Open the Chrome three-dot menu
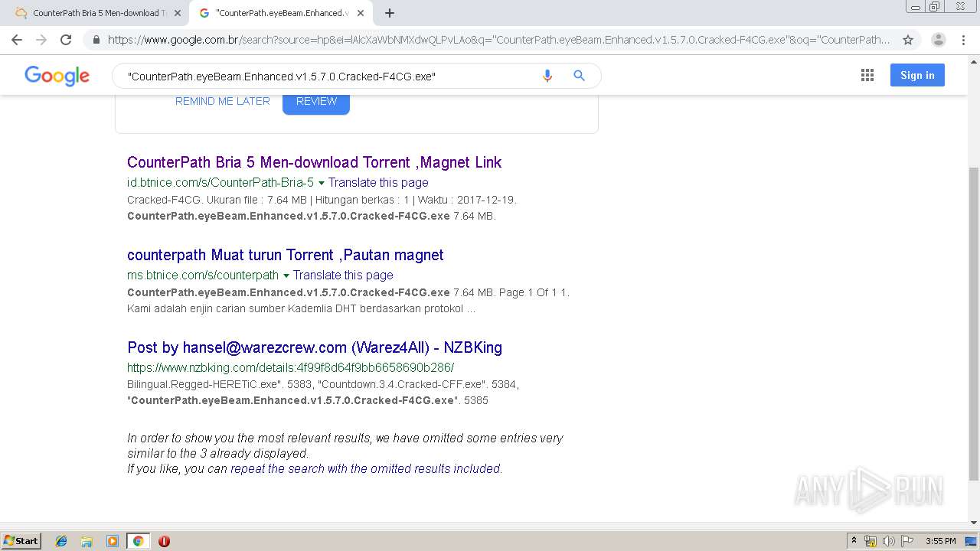The height and width of the screenshot is (551, 980). [962, 40]
